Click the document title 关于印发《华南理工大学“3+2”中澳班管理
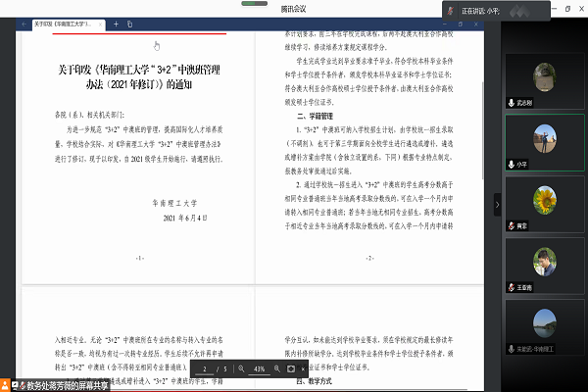This screenshot has height=392, width=588. (x=139, y=70)
